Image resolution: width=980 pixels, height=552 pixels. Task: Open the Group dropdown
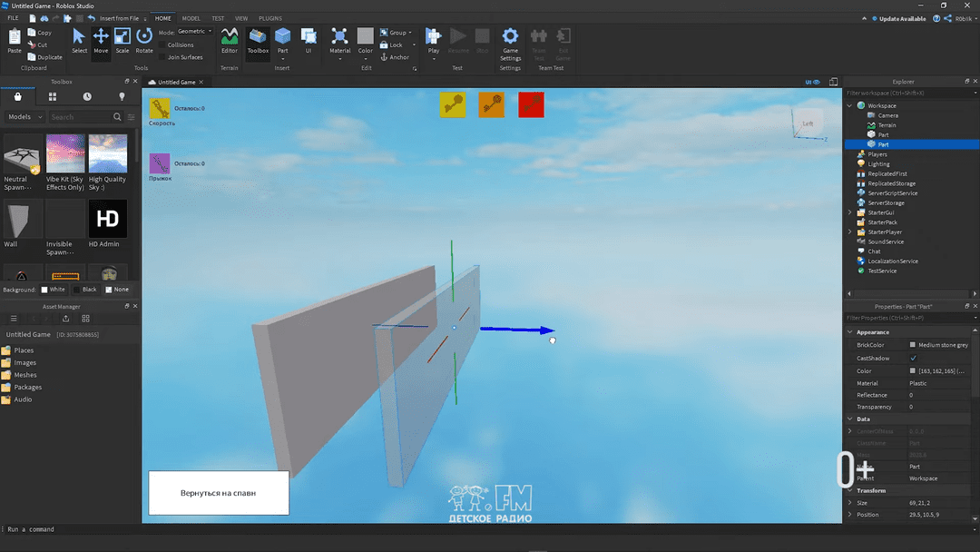pyautogui.click(x=396, y=33)
